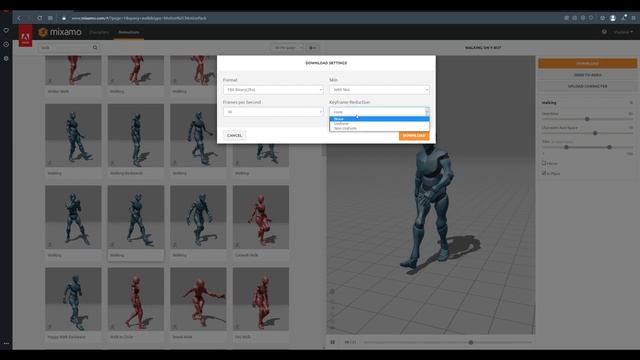Adjust the Character Arm-Space slider handle
This screenshot has height=360, width=640.
595,133
